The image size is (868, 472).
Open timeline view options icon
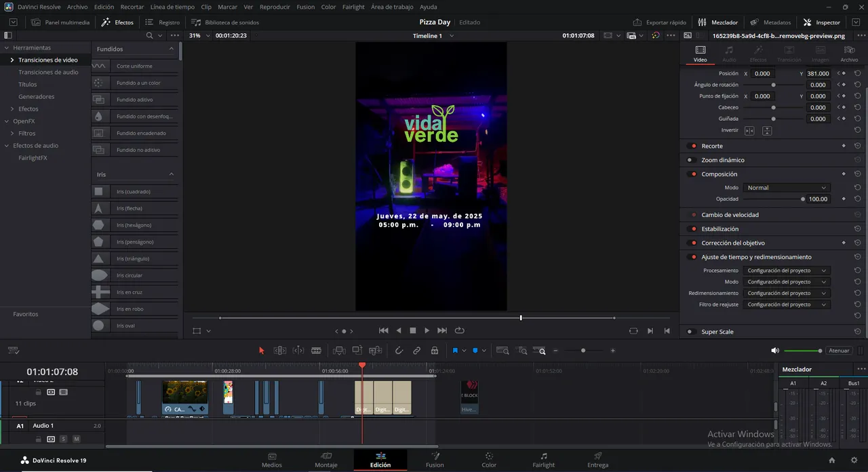click(x=14, y=351)
